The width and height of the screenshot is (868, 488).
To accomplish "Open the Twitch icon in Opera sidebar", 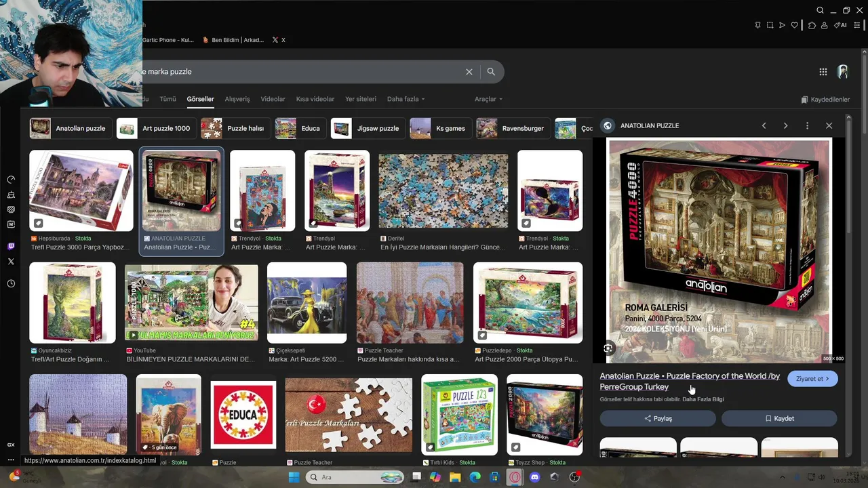I will pos(11,246).
